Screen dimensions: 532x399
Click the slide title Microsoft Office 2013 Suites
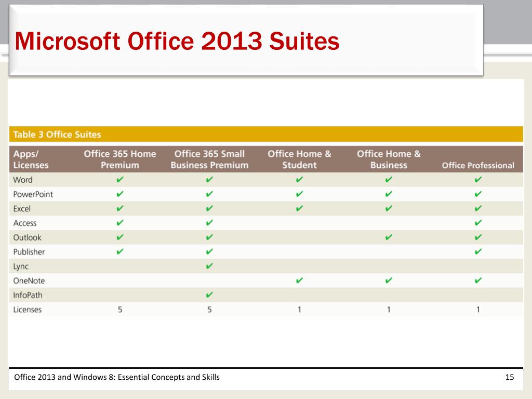[177, 41]
